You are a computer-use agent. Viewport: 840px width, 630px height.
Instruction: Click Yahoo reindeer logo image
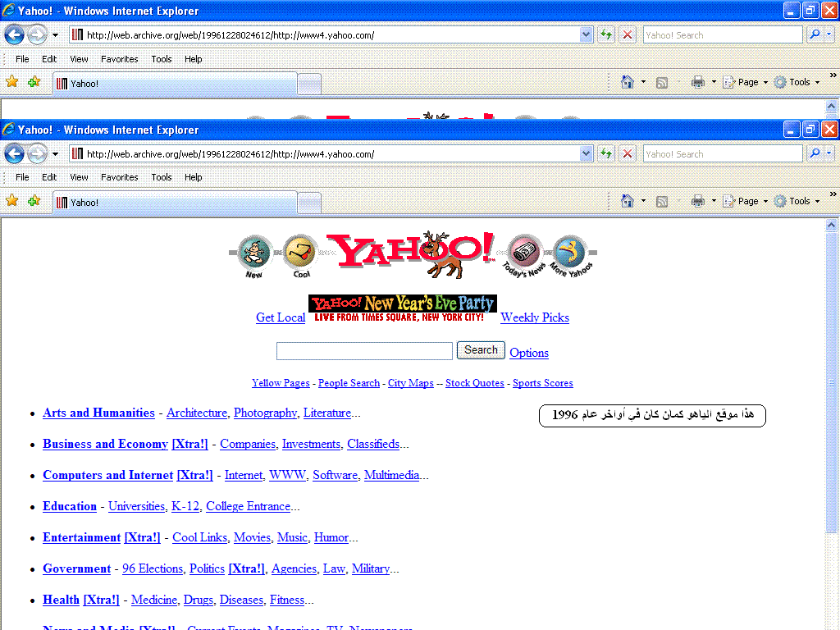tap(411, 254)
